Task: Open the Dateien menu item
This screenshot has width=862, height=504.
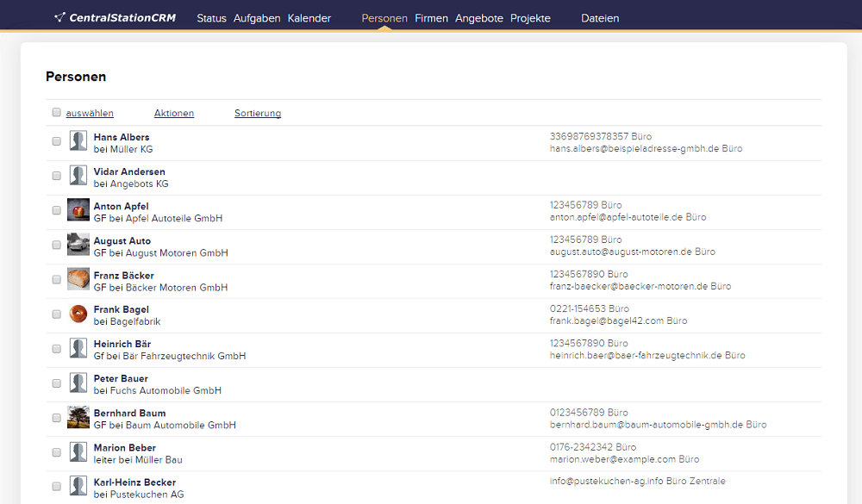Action: pyautogui.click(x=600, y=18)
